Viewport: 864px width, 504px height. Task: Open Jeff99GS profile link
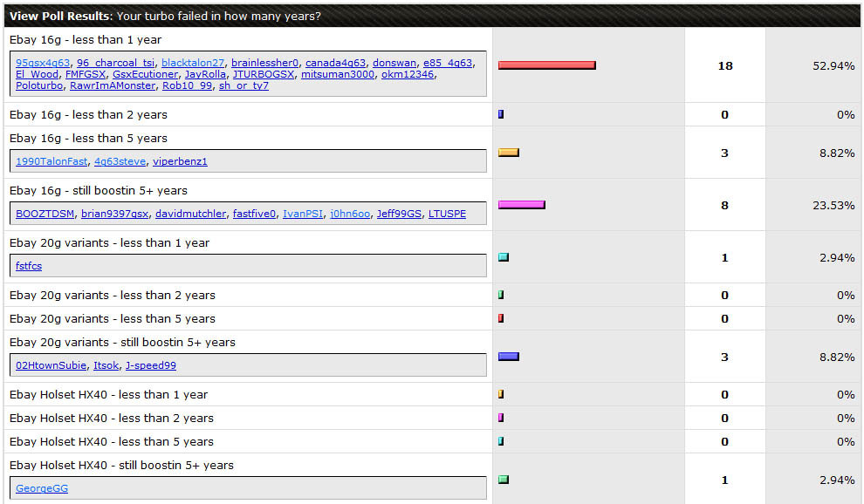(399, 214)
